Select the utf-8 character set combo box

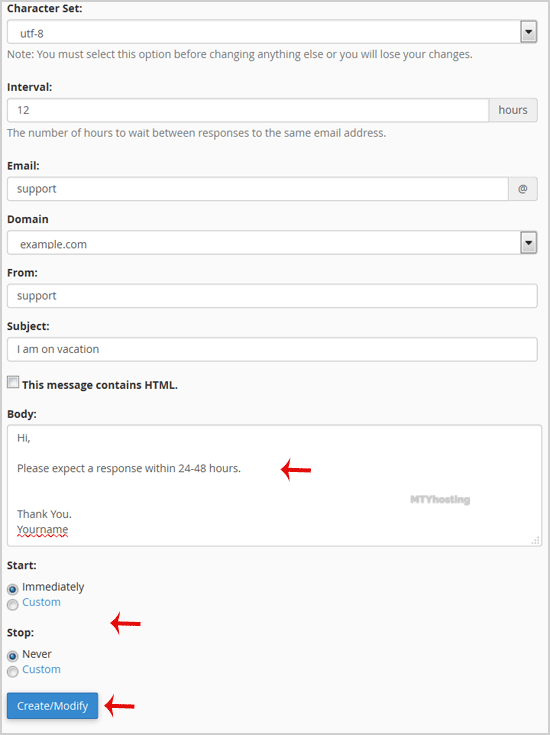[272, 32]
